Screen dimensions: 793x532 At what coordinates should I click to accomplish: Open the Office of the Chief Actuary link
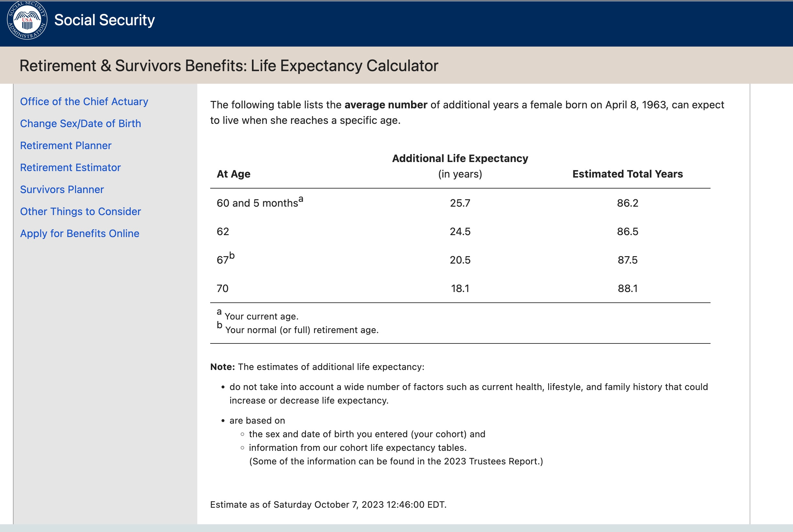tap(84, 102)
